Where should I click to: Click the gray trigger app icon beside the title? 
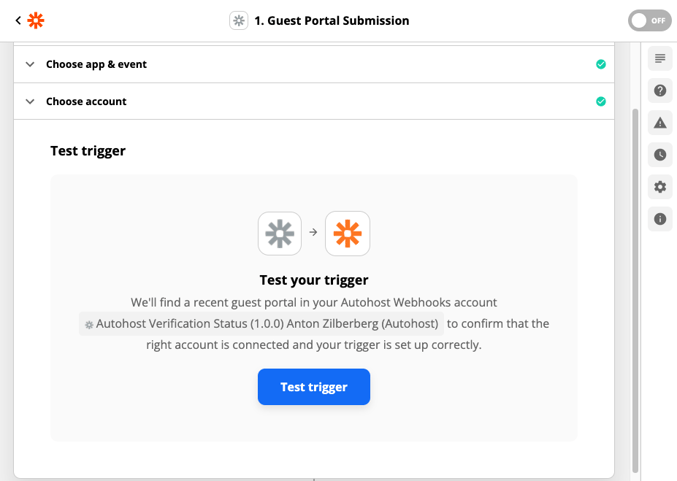click(238, 21)
